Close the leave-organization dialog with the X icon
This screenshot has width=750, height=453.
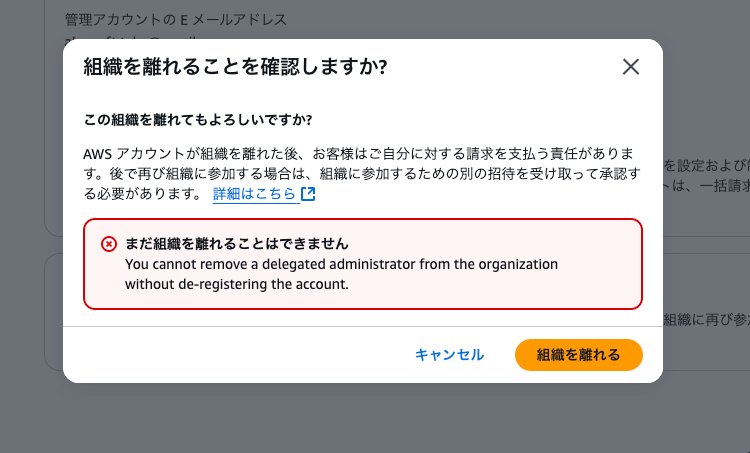click(x=630, y=67)
